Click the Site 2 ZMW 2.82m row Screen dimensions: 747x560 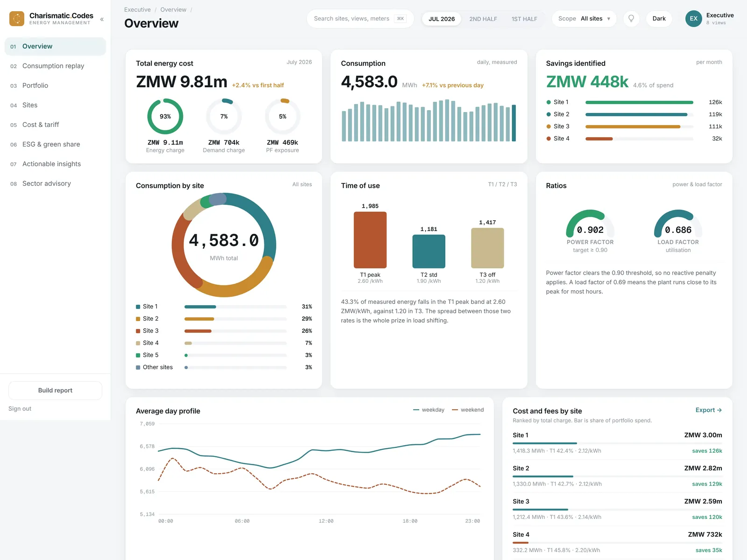[617, 476]
